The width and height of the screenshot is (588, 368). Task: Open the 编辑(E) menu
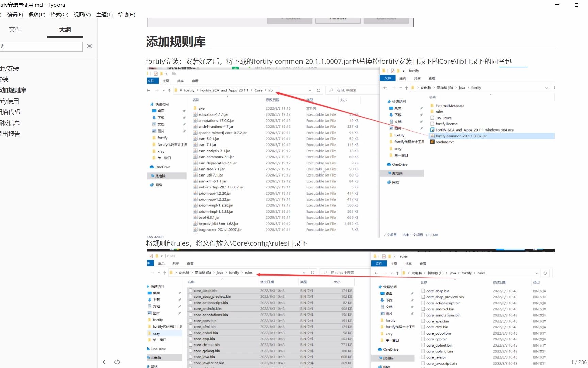15,14
